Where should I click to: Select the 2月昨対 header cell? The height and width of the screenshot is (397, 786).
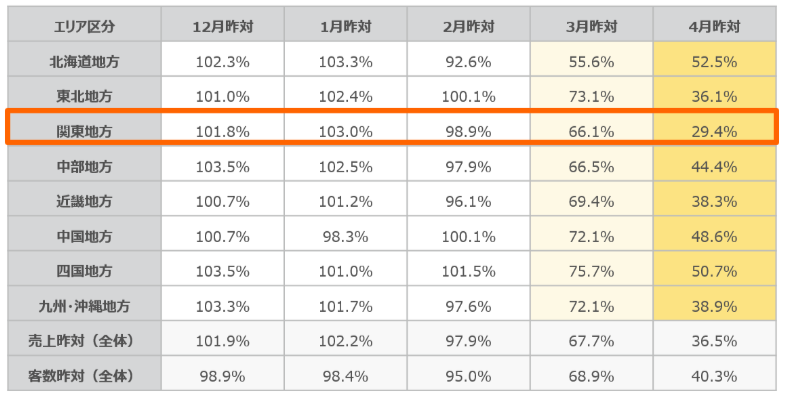468,24
